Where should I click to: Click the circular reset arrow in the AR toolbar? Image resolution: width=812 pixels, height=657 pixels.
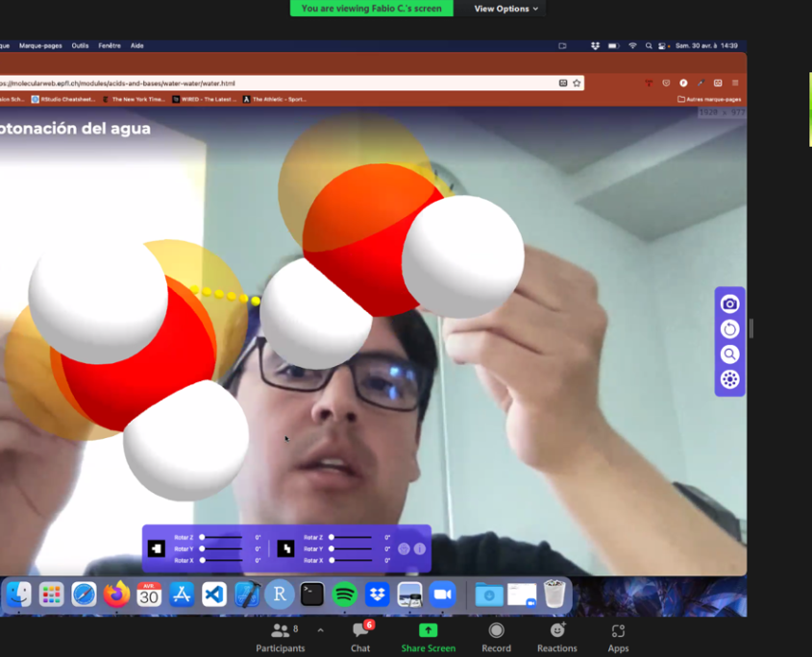(729, 329)
